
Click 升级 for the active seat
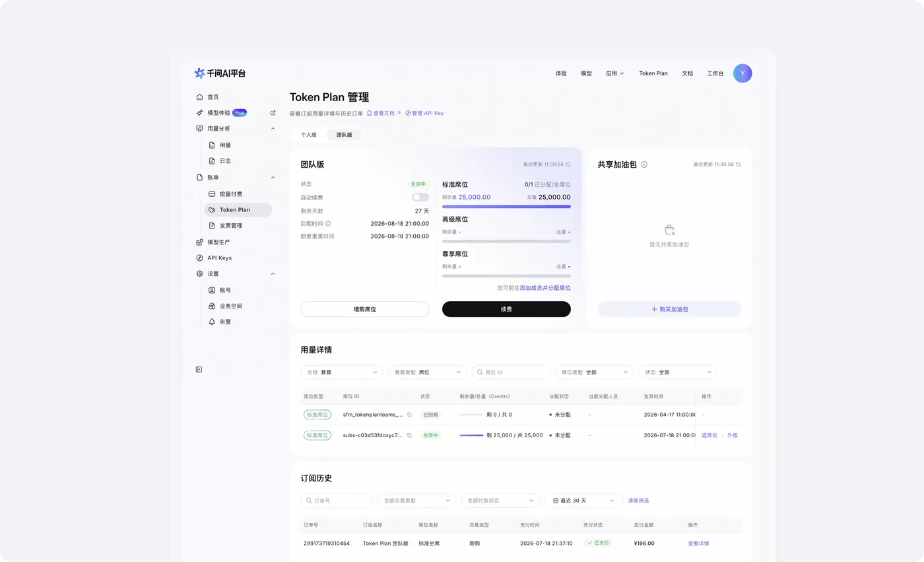(733, 436)
